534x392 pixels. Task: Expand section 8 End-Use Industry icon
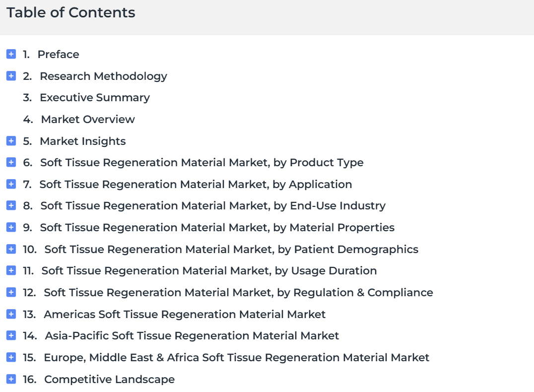11,206
